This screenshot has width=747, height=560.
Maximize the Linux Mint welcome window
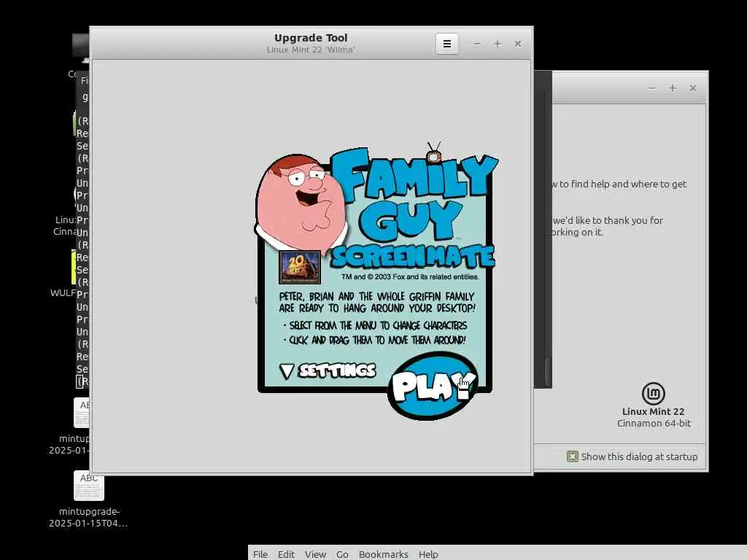click(x=672, y=88)
